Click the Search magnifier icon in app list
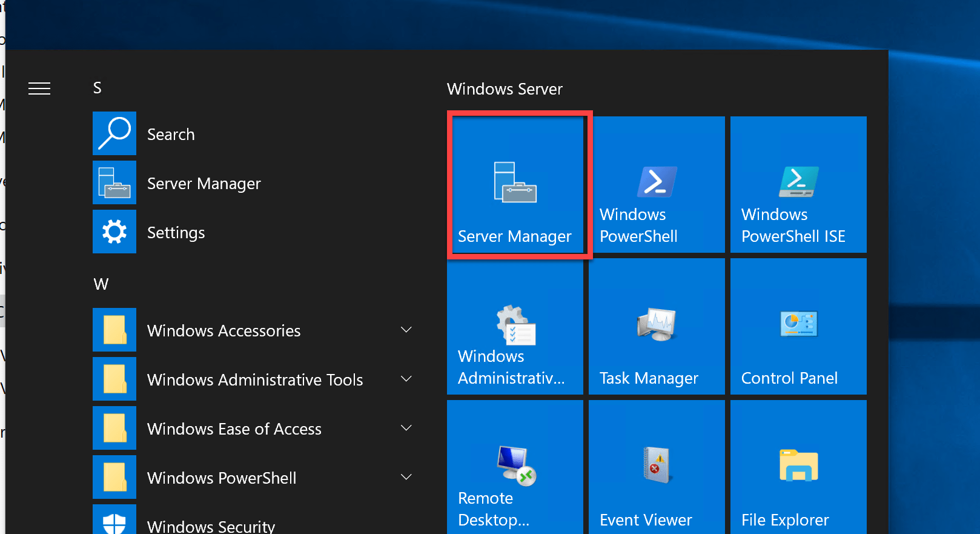Image resolution: width=980 pixels, height=534 pixels. (114, 133)
